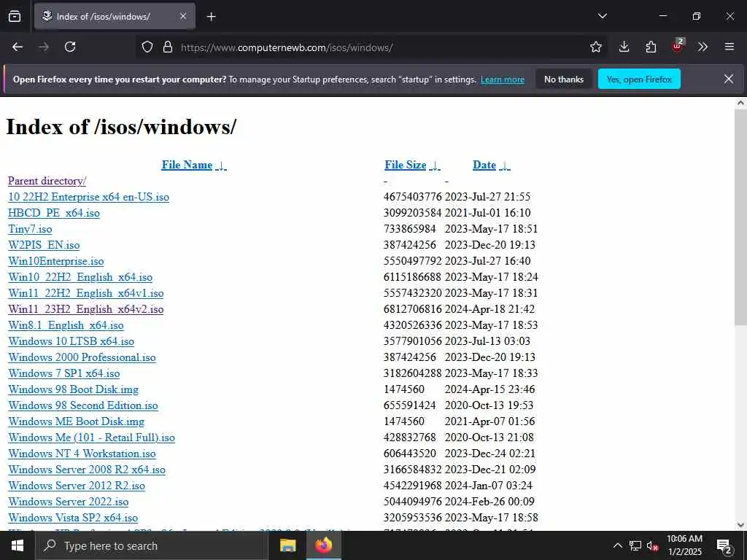Show hidden system tray icons
The image size is (747, 560).
point(617,545)
